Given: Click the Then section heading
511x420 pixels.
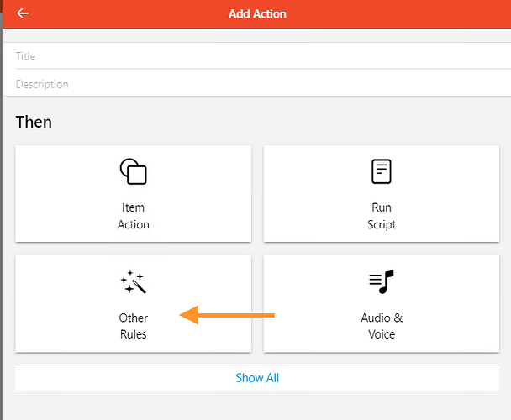Looking at the screenshot, I should pos(34,122).
